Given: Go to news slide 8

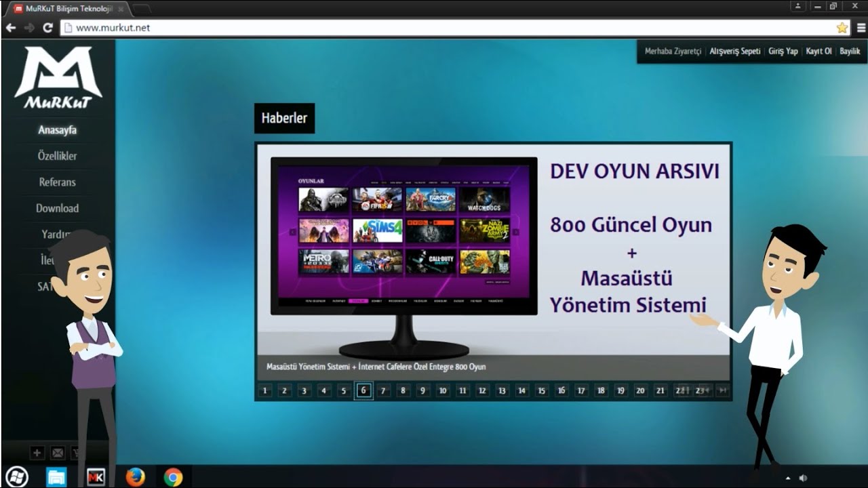Looking at the screenshot, I should coord(403,390).
